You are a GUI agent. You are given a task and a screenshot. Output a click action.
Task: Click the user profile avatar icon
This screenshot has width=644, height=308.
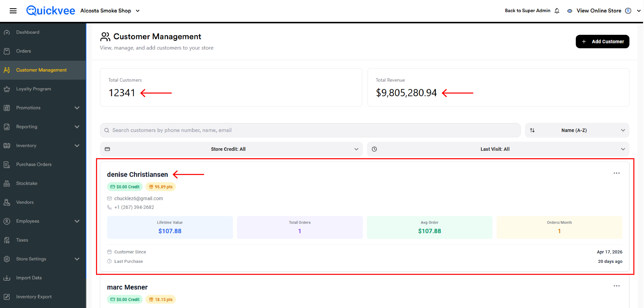pyautogui.click(x=628, y=11)
